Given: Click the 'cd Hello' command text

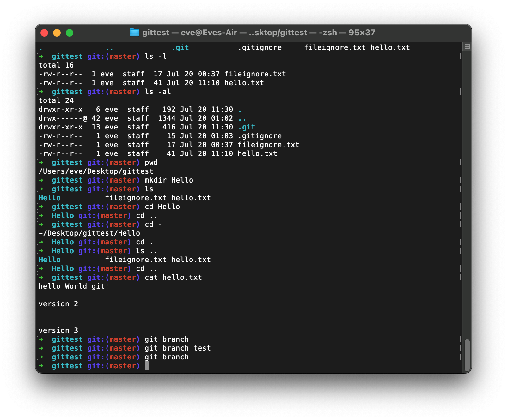Looking at the screenshot, I should click(162, 207).
